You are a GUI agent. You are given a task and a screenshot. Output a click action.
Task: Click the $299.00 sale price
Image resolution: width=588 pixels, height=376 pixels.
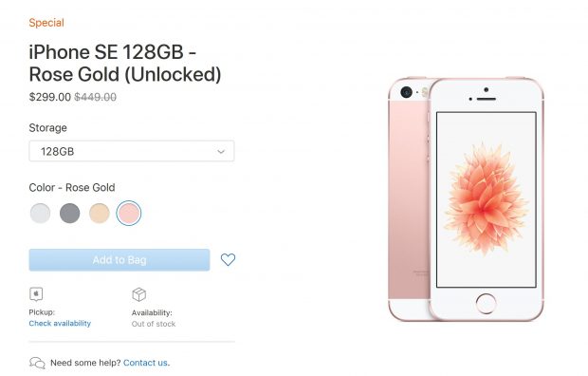click(x=50, y=97)
